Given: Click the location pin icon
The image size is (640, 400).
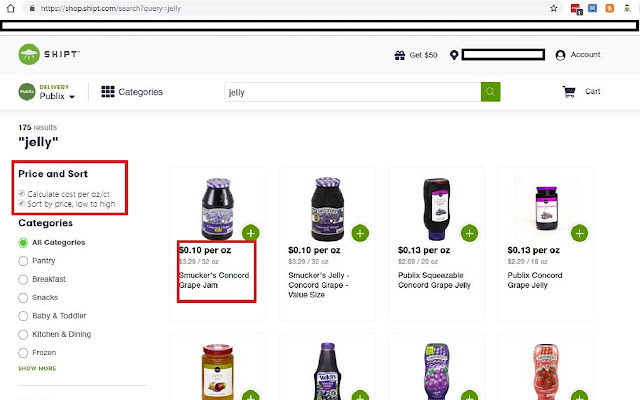Looking at the screenshot, I should coord(454,55).
